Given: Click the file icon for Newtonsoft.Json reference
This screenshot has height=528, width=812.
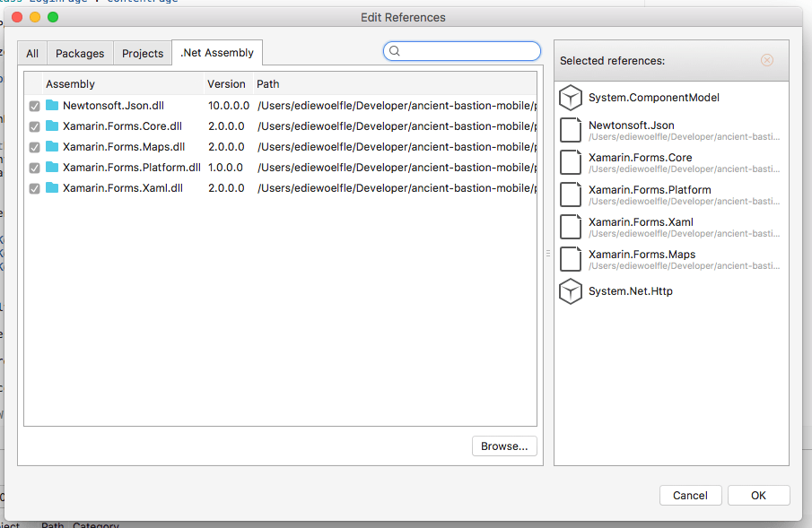Looking at the screenshot, I should click(x=571, y=130).
